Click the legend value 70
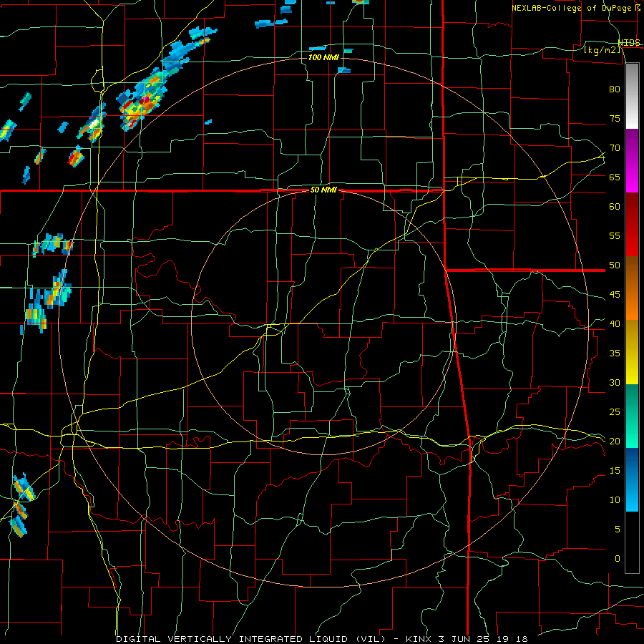 615,148
